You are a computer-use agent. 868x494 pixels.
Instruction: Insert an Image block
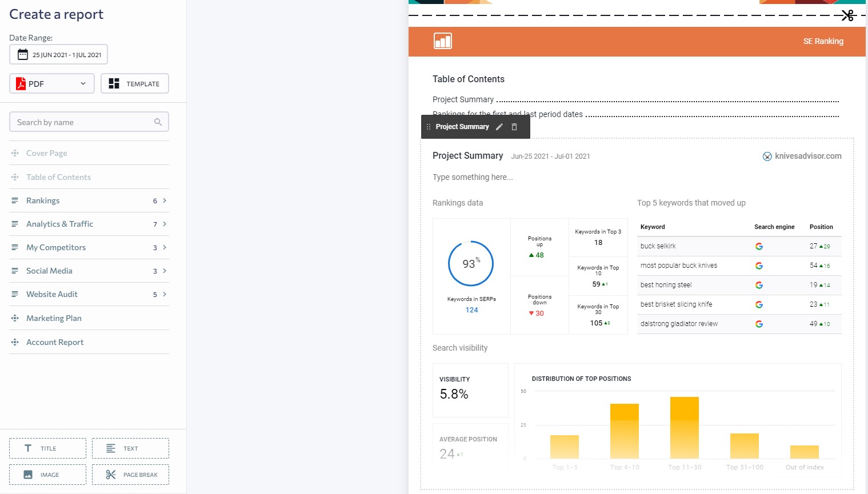pos(47,474)
